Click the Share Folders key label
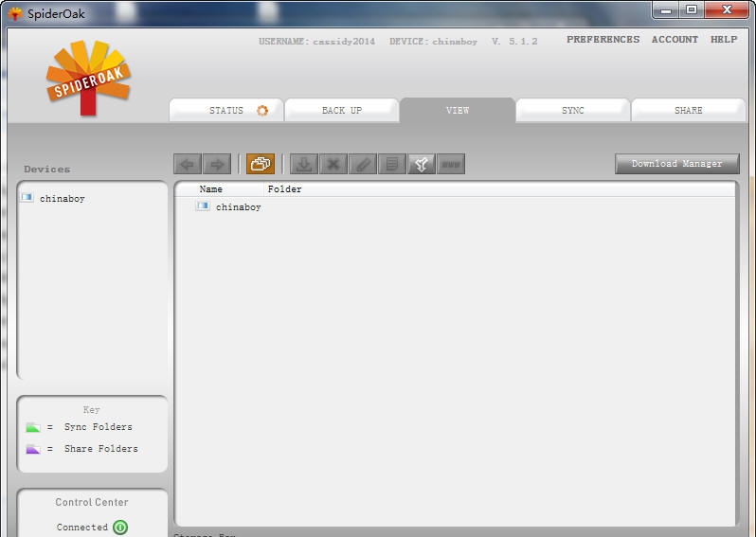This screenshot has height=537, width=756. (100, 449)
